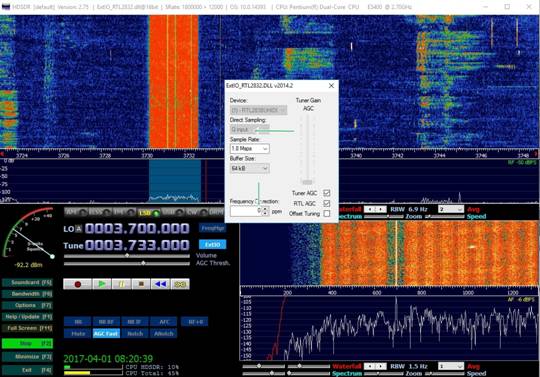Open Help / Update [F1]

tap(28, 317)
